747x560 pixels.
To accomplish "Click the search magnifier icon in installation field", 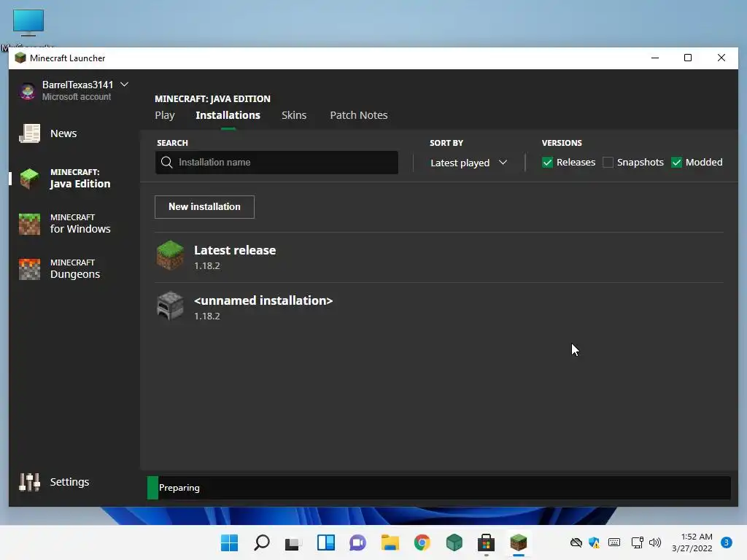I will (x=167, y=163).
